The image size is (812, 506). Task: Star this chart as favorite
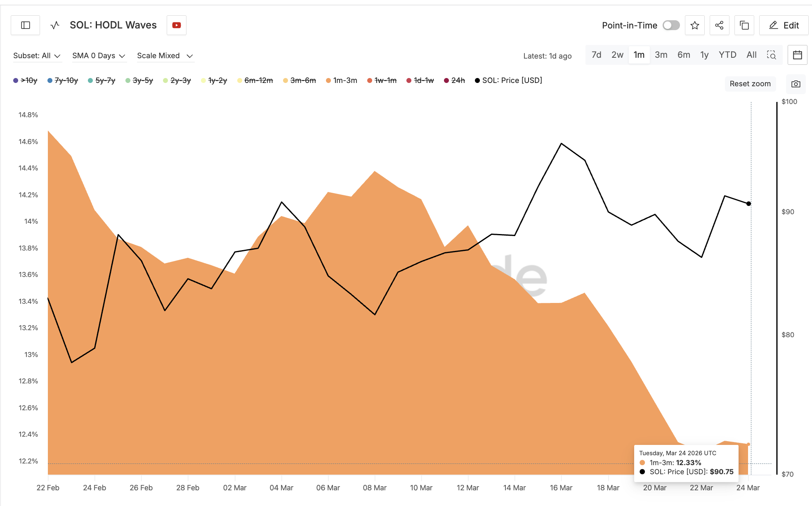tap(695, 25)
